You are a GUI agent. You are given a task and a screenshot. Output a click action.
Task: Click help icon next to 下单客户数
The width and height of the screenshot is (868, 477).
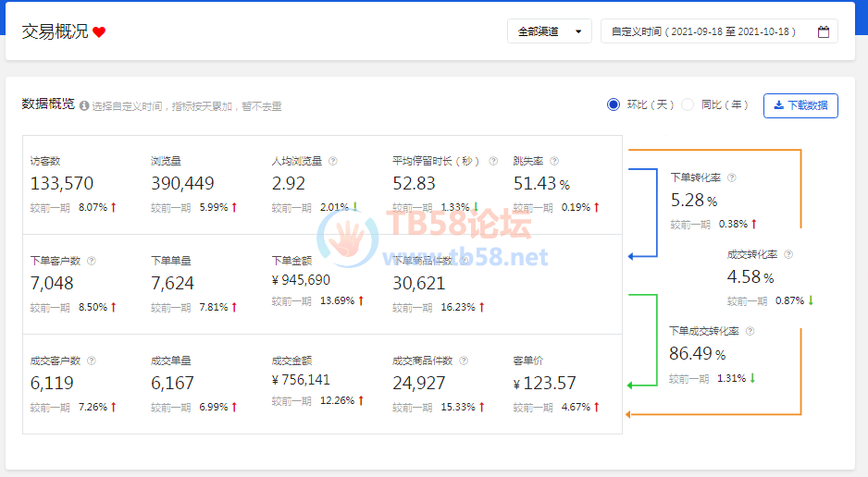[x=92, y=261]
